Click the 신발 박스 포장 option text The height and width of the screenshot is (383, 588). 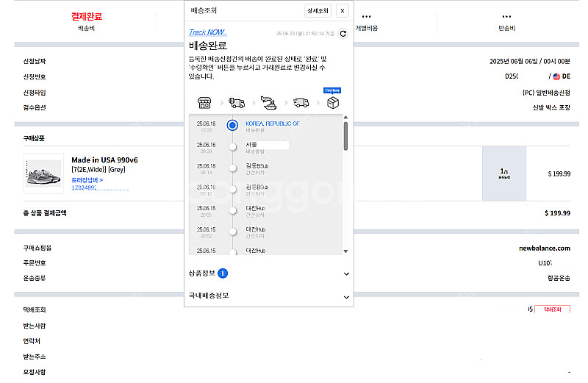click(551, 107)
